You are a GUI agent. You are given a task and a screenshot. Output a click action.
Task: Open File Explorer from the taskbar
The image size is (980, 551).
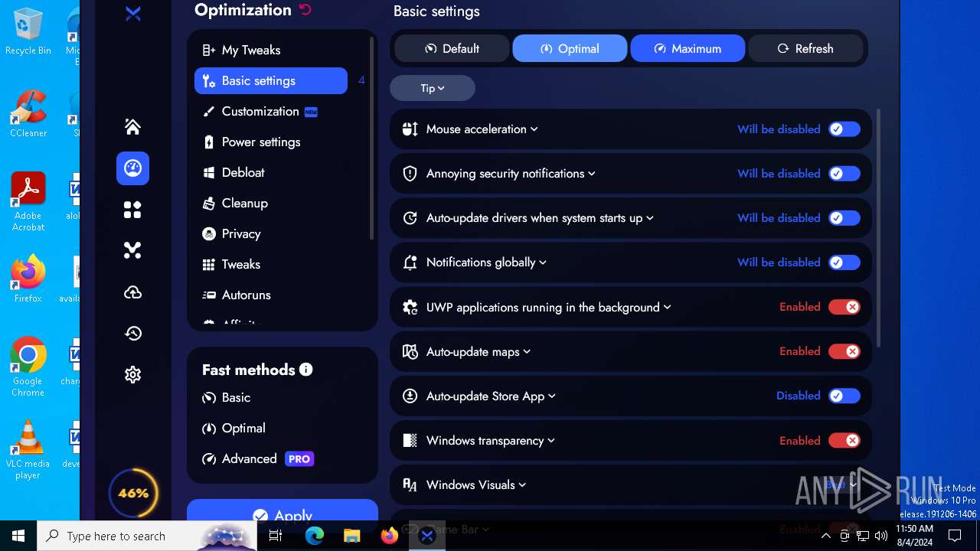[351, 536]
